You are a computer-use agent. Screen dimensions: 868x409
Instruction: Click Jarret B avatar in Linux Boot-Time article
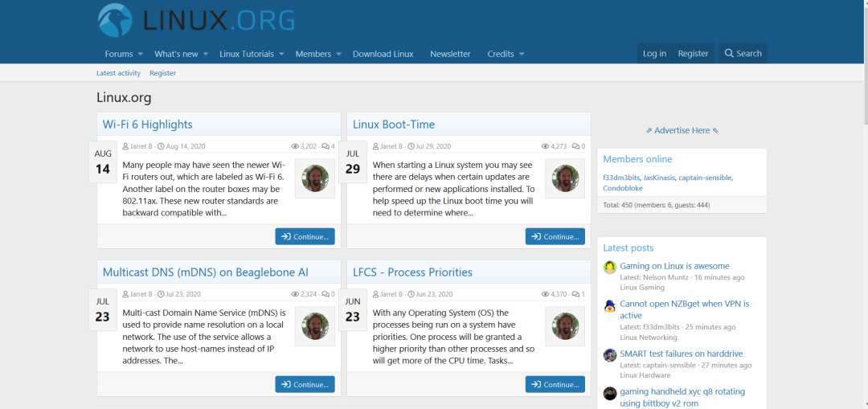pos(565,178)
